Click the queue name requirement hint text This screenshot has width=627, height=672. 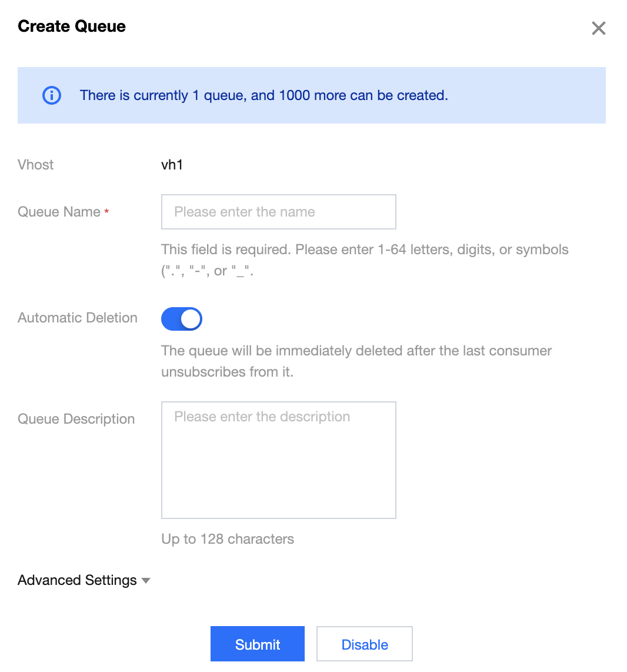click(x=365, y=260)
